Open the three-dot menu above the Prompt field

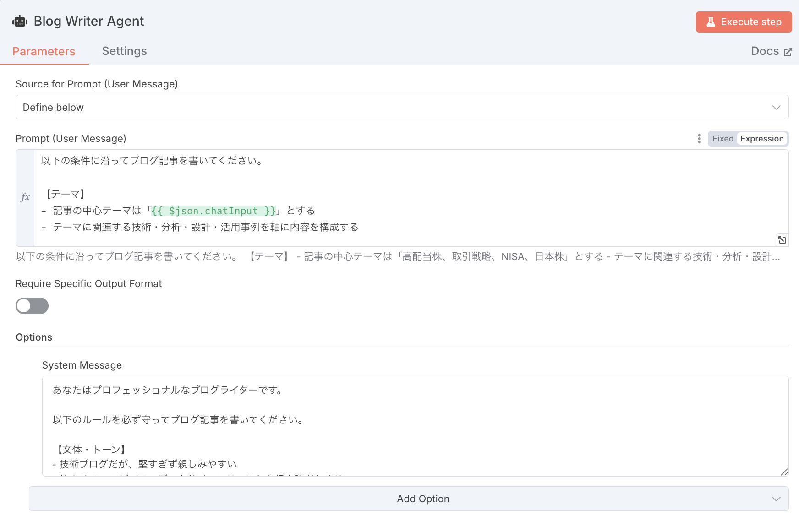[699, 139]
